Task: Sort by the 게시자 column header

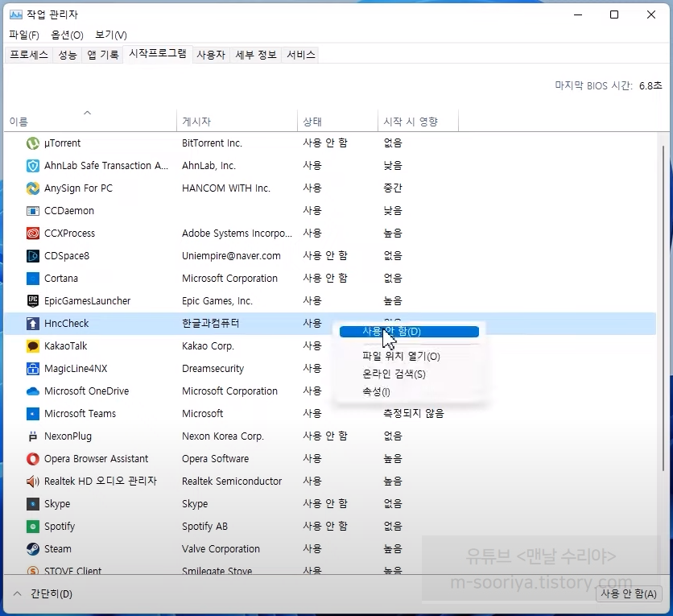Action: pyautogui.click(x=237, y=122)
